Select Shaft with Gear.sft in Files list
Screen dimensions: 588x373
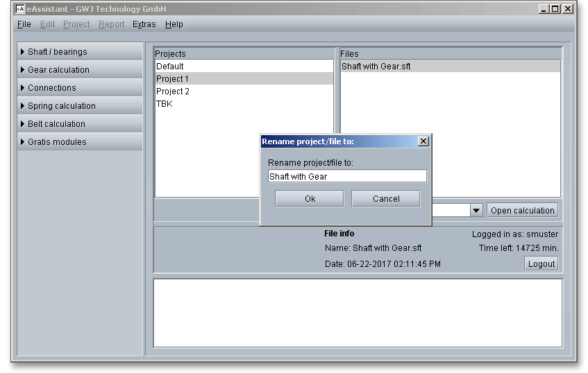[376, 67]
